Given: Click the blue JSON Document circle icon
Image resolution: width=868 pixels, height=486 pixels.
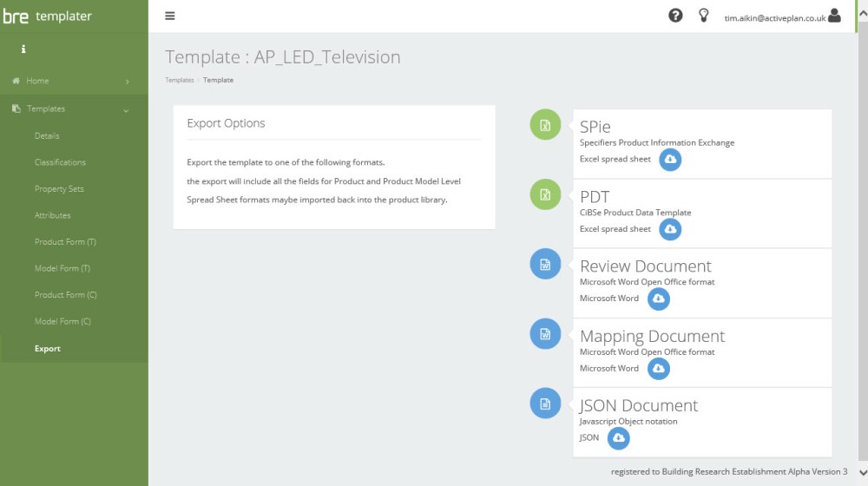Looking at the screenshot, I should click(545, 404).
